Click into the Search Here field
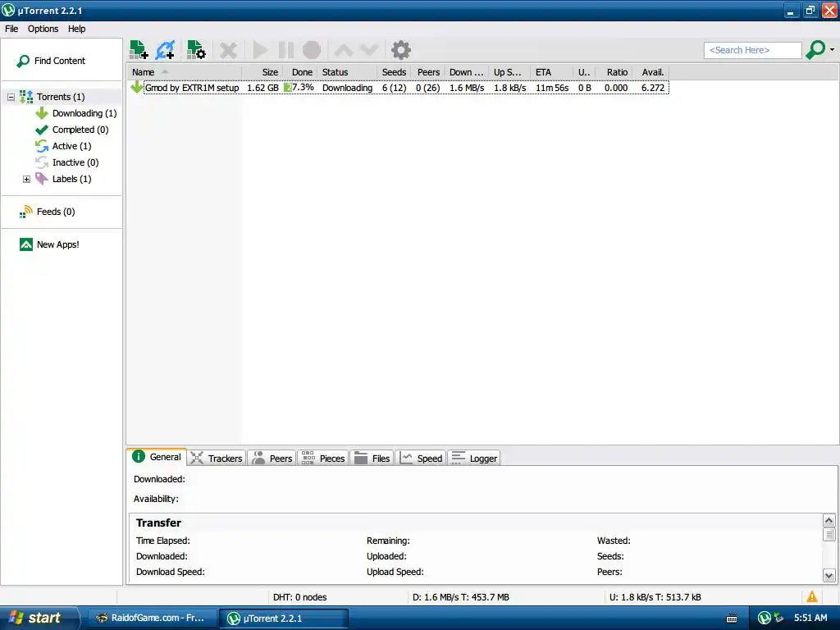Image resolution: width=840 pixels, height=630 pixels. pos(752,50)
